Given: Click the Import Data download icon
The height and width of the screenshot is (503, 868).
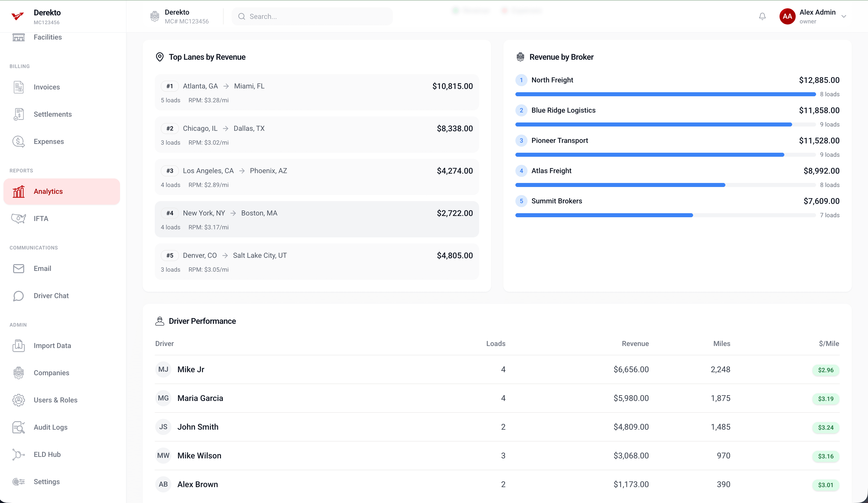Looking at the screenshot, I should 19,345.
